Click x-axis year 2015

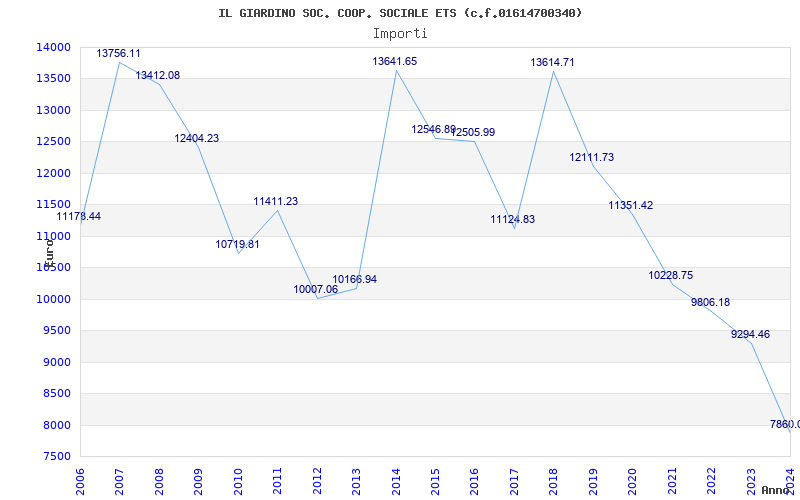(x=435, y=481)
